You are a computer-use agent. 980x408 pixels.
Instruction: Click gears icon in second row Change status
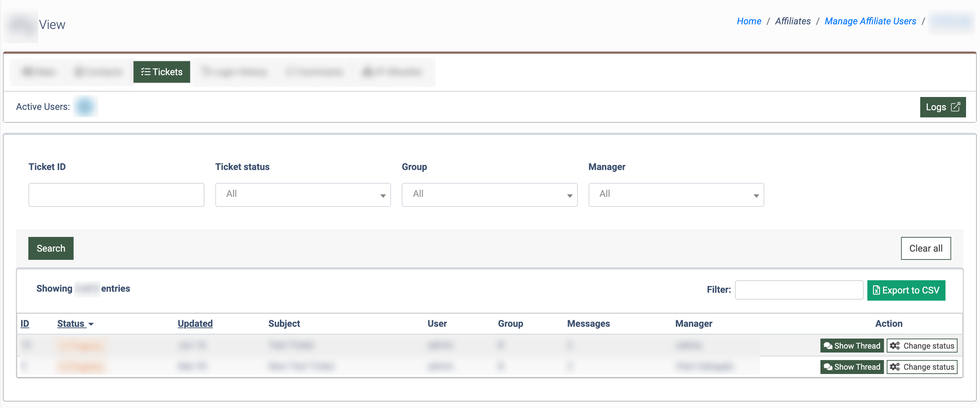pyautogui.click(x=894, y=367)
